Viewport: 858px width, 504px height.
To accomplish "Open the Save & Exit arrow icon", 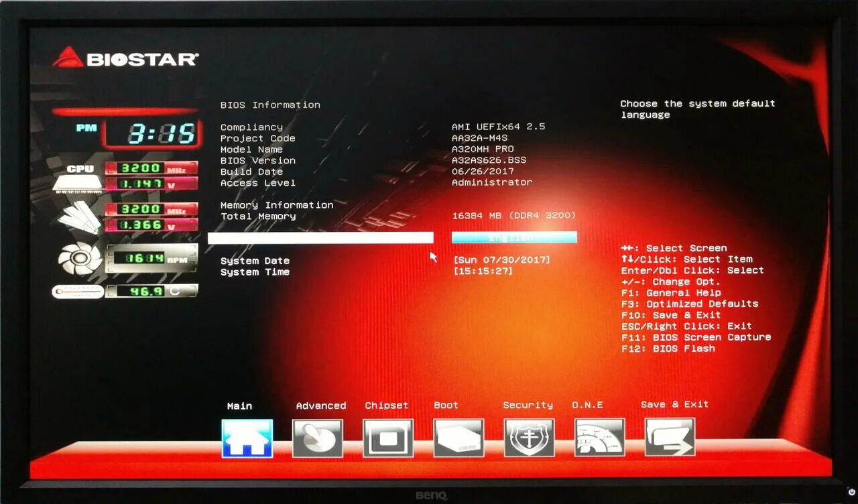I will (x=670, y=438).
